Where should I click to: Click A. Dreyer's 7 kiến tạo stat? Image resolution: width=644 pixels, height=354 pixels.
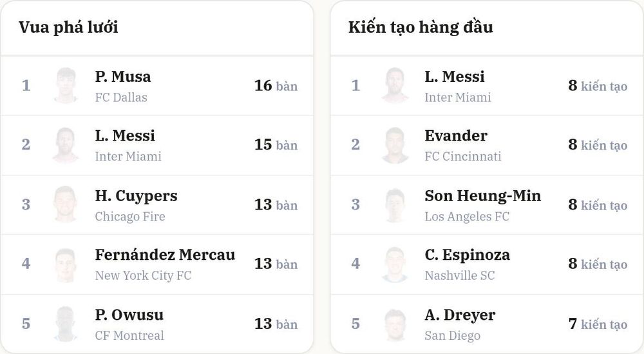click(598, 324)
